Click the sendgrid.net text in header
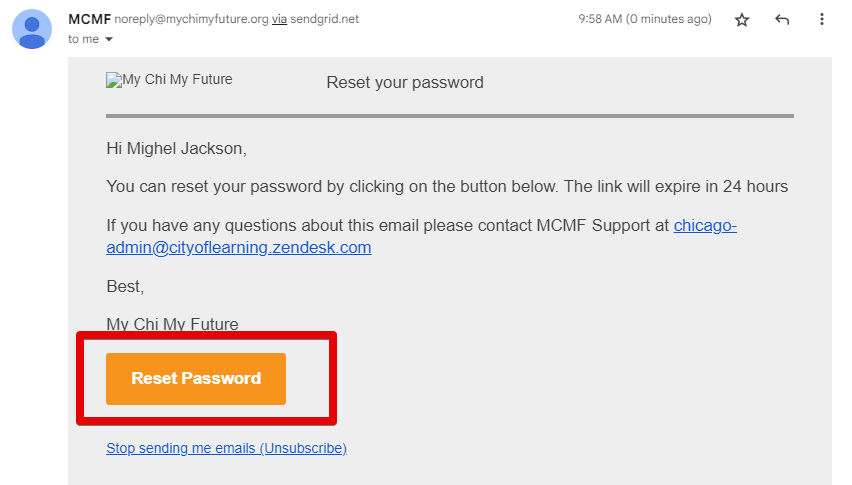 coord(325,19)
